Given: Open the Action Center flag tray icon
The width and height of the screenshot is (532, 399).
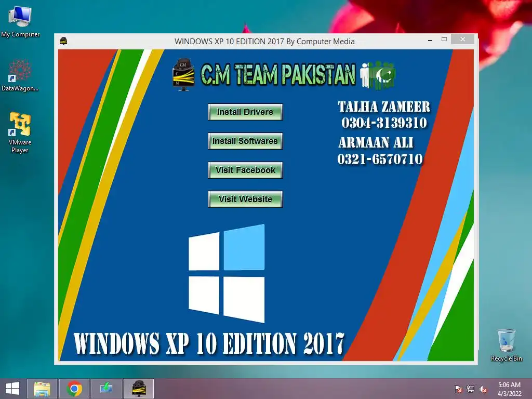Looking at the screenshot, I should (x=458, y=389).
